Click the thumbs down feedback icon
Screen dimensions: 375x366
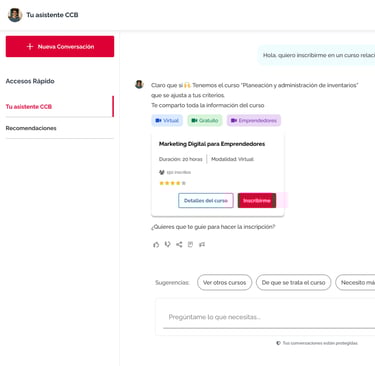click(168, 244)
